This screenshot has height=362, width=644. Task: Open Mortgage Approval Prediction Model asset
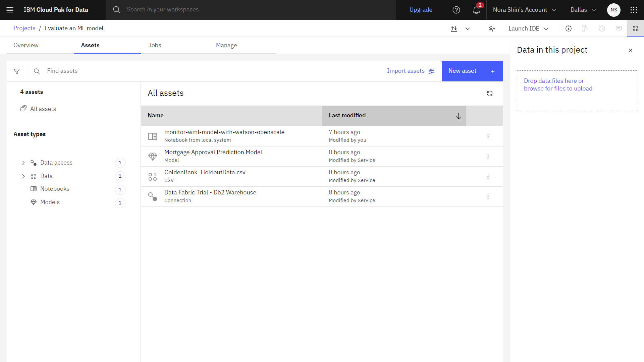[x=213, y=152]
